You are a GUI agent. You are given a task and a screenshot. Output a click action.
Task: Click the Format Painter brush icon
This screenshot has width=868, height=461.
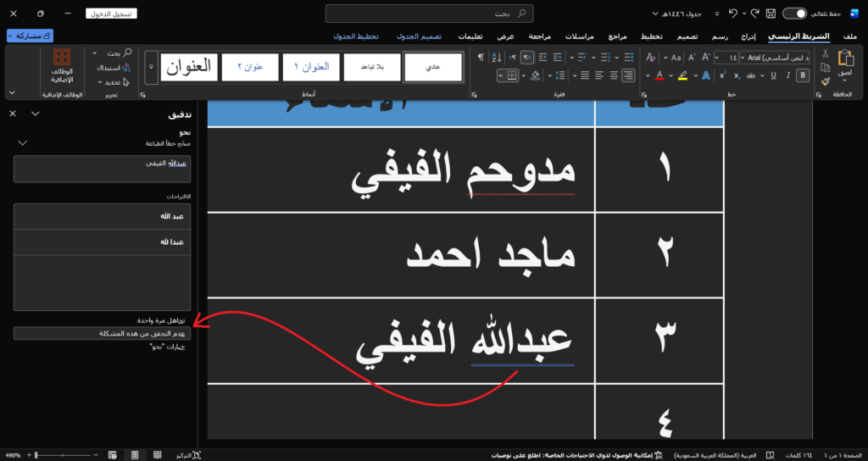[826, 81]
